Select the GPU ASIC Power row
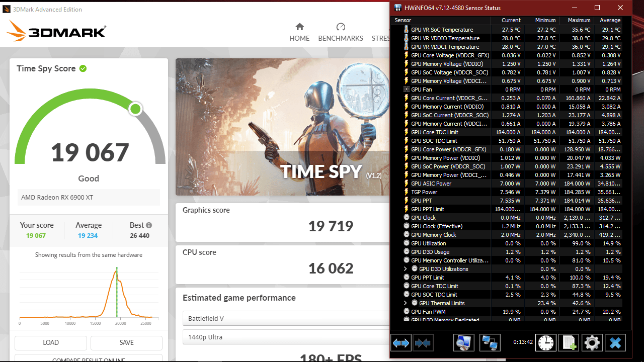 (507, 184)
